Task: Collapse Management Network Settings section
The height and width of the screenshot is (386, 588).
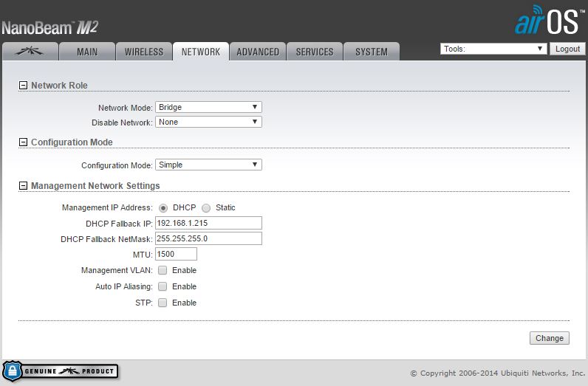Action: click(x=23, y=185)
